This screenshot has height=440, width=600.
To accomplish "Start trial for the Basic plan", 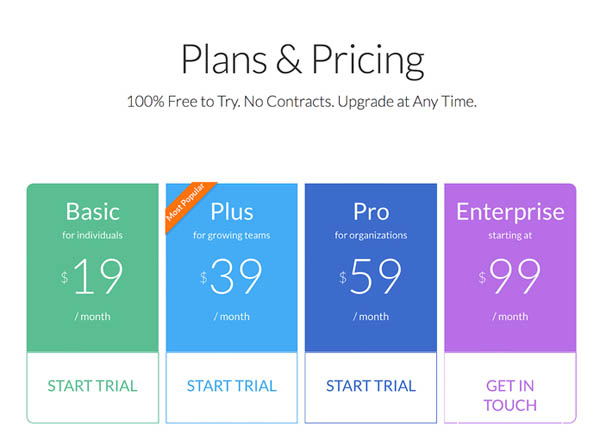I will (x=93, y=387).
